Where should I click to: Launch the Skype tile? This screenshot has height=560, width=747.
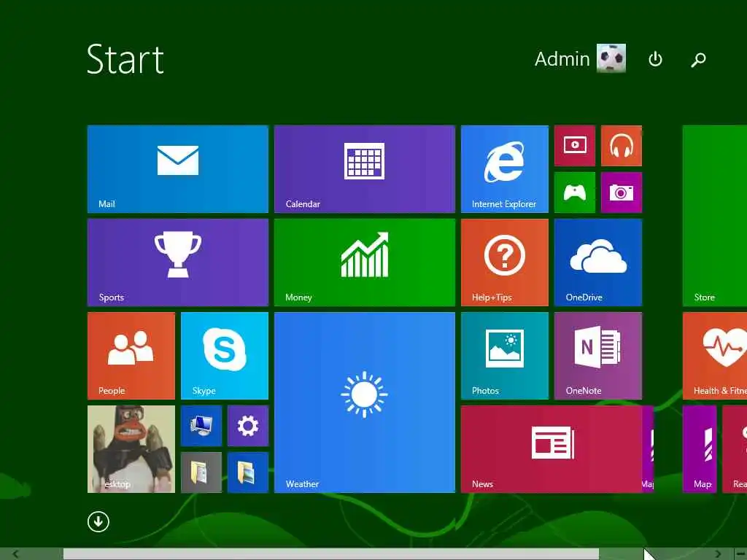[225, 356]
